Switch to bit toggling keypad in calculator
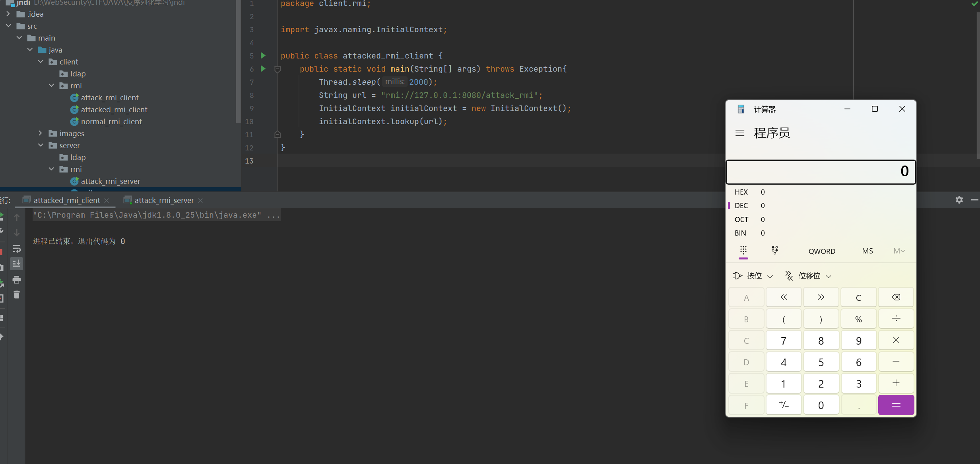 (774, 250)
